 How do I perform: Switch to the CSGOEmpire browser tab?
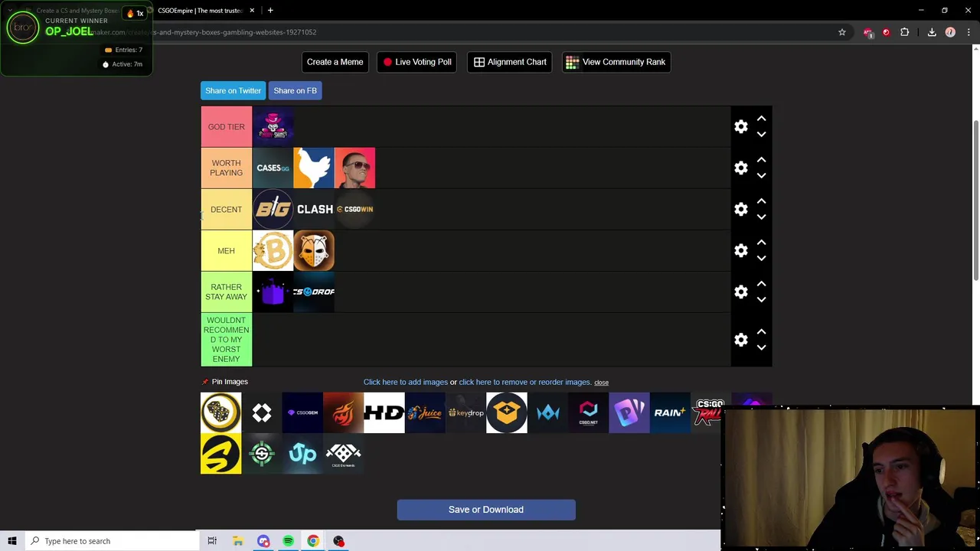click(201, 11)
